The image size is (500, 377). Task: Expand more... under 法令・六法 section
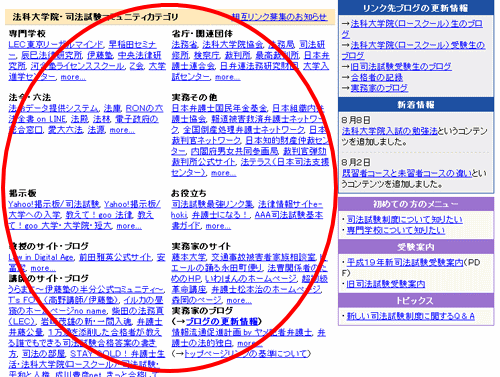click(122, 130)
